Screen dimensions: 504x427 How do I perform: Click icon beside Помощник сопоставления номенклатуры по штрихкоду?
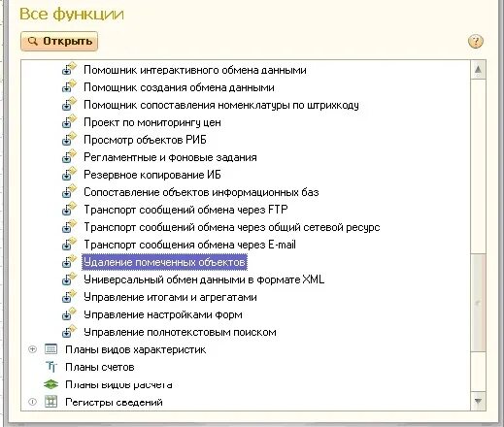69,104
